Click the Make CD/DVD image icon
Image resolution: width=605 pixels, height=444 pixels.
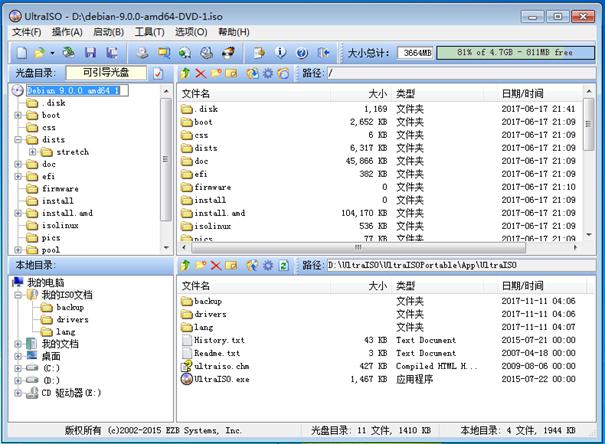(x=142, y=53)
